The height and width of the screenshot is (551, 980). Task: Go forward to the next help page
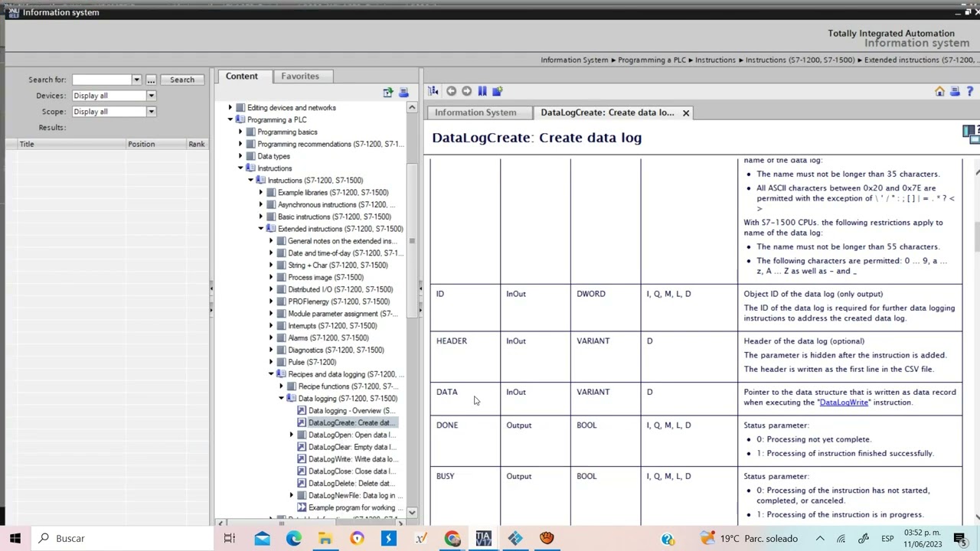(466, 91)
